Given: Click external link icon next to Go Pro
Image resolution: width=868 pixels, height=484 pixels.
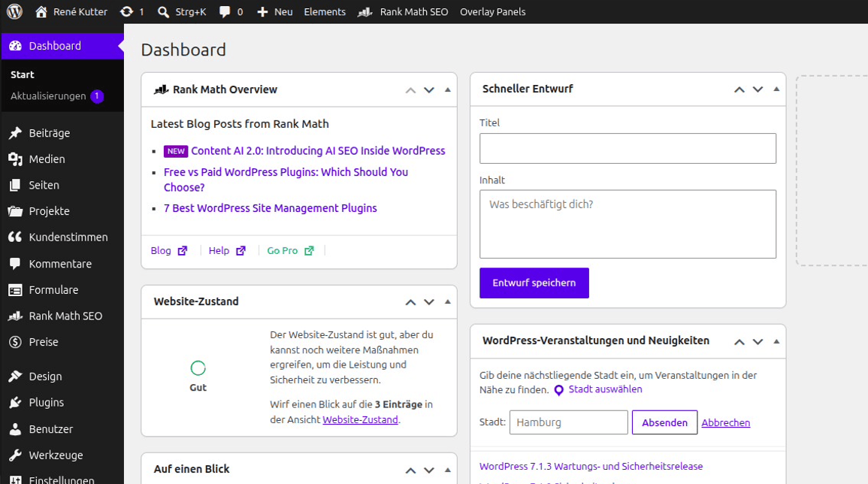Looking at the screenshot, I should click(309, 251).
